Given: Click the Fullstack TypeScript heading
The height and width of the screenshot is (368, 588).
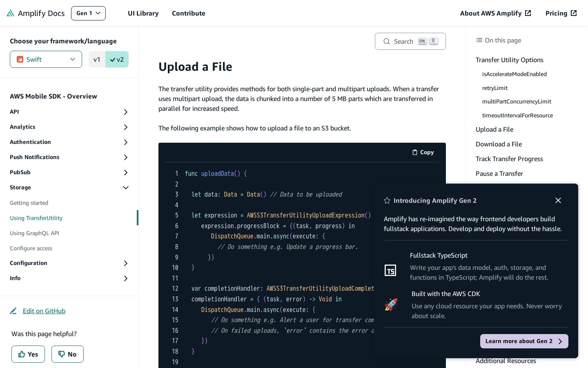Looking at the screenshot, I should click(x=439, y=255).
